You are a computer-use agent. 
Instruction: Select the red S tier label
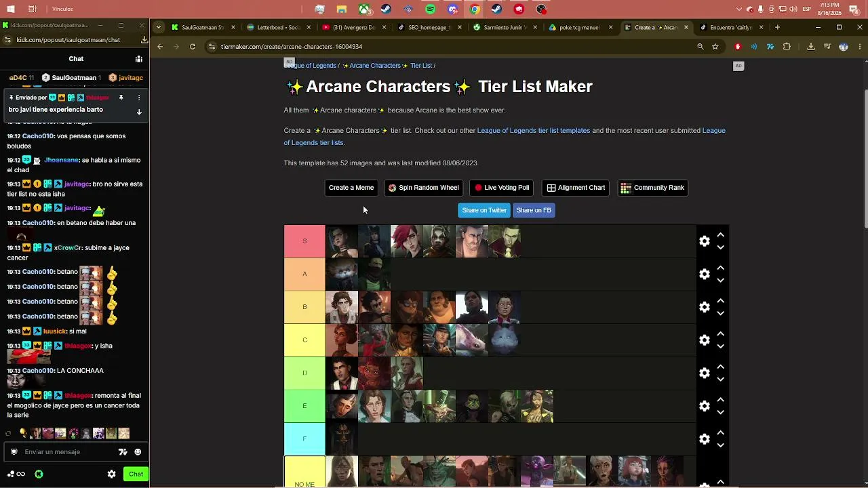(x=304, y=241)
